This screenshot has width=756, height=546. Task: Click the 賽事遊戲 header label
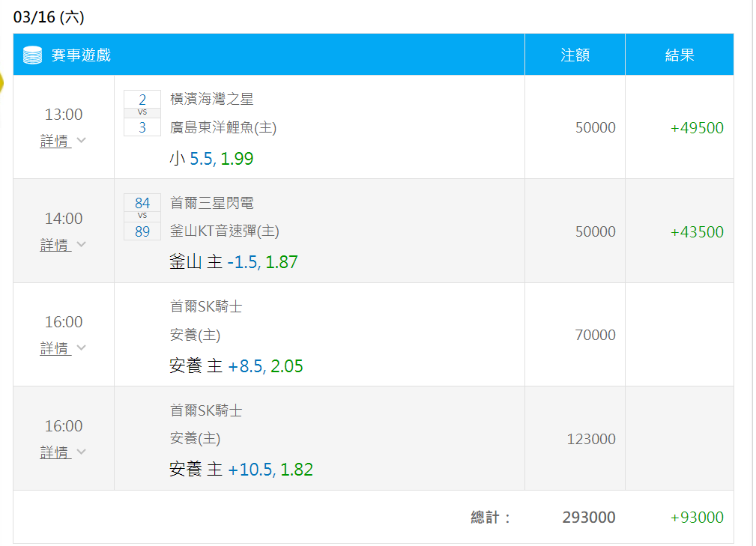81,55
